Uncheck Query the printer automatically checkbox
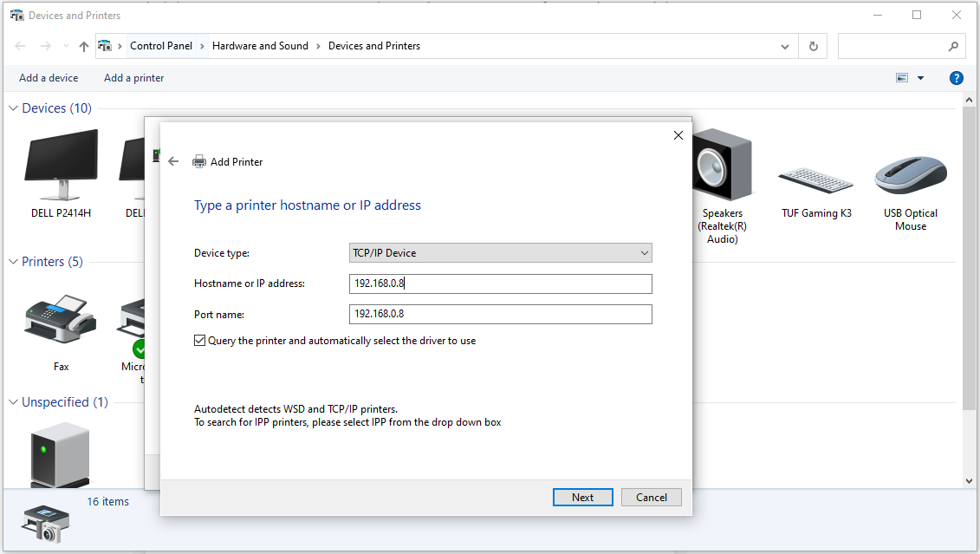Viewport: 980px width, 554px height. (200, 341)
